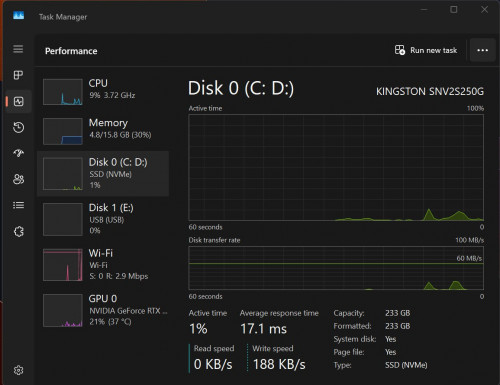This screenshot has width=500, height=385.
Task: Select CPU performance item
Action: click(x=103, y=91)
